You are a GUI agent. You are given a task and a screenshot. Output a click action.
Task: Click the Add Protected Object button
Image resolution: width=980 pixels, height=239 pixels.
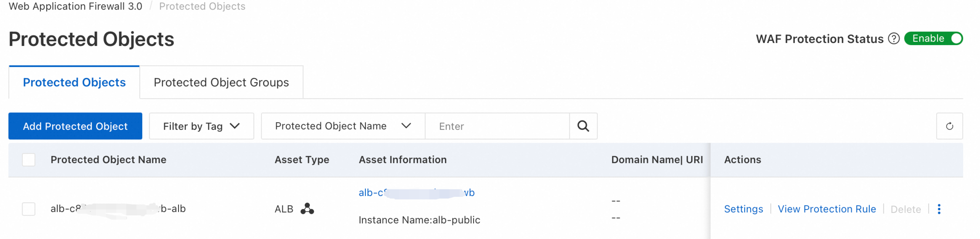coord(75,126)
